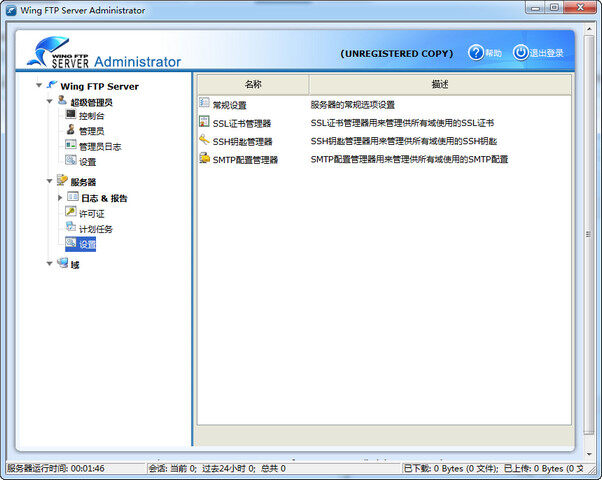Click the 计划任务 scheduler icon
602x480 pixels.
[71, 227]
